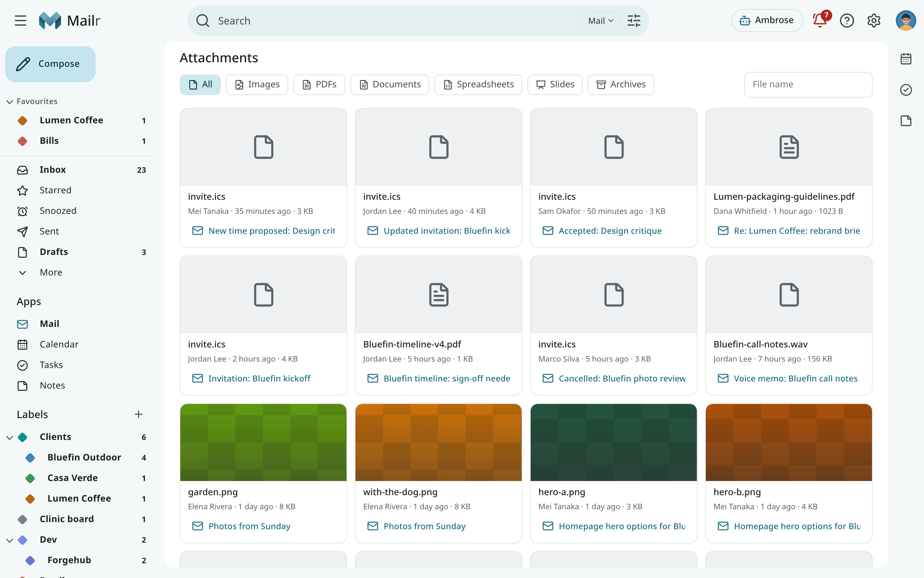Open email 'Invitation: Bluefin kickoff'

pos(251,379)
